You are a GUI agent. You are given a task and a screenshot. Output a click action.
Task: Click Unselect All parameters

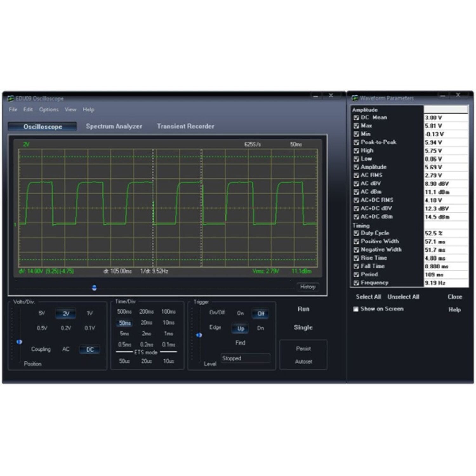(403, 297)
